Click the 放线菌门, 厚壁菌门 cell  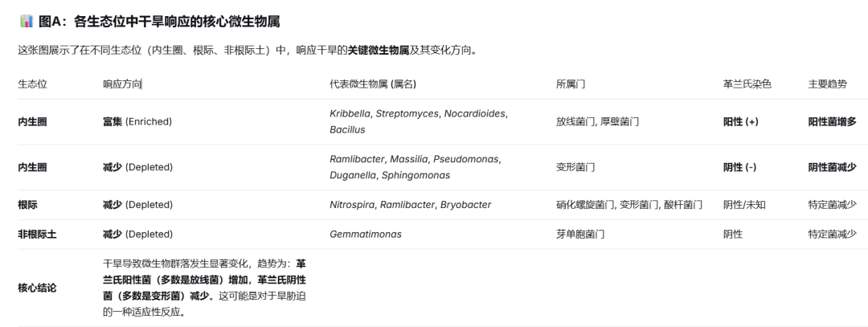pos(597,122)
